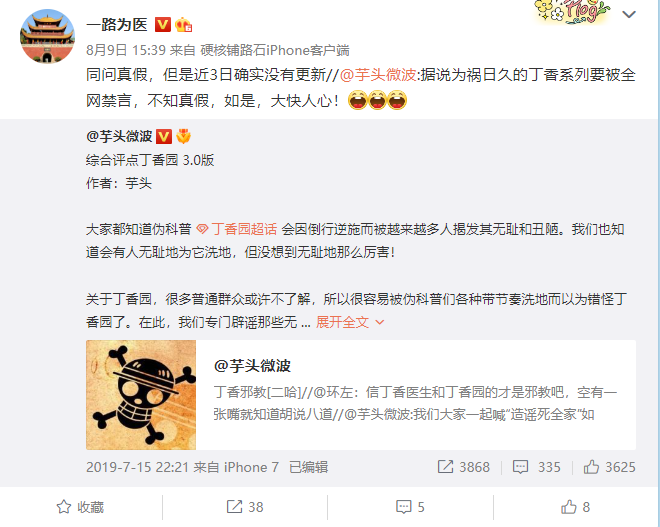Image resolution: width=660 pixels, height=527 pixels.
Task: Expand the post options chevron at top right
Action: coord(629,14)
